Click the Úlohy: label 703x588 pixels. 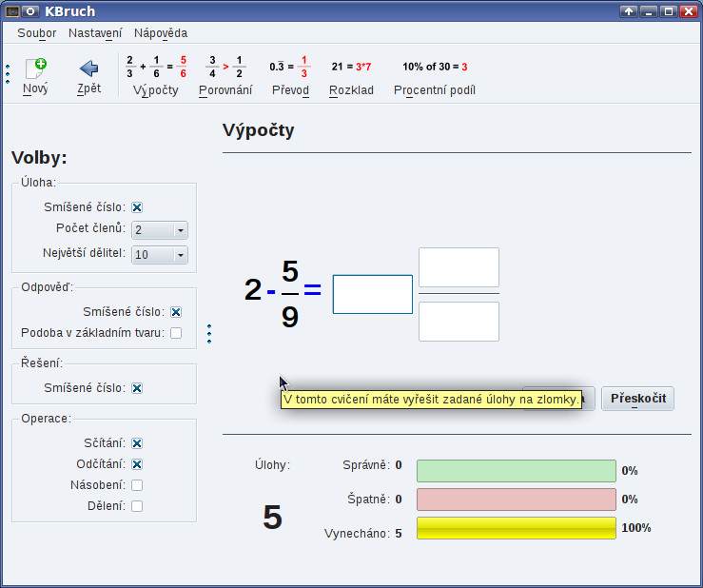pos(273,465)
